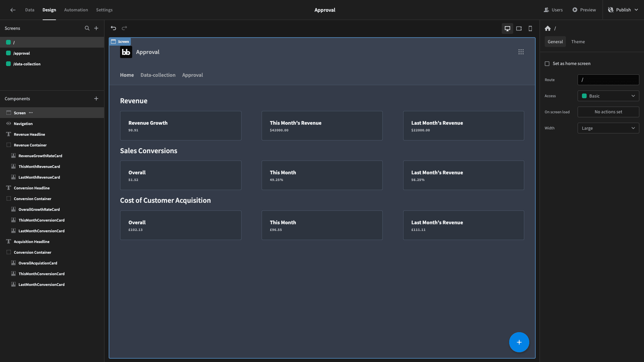Click the Preview play button
644x362 pixels.
tap(584, 10)
